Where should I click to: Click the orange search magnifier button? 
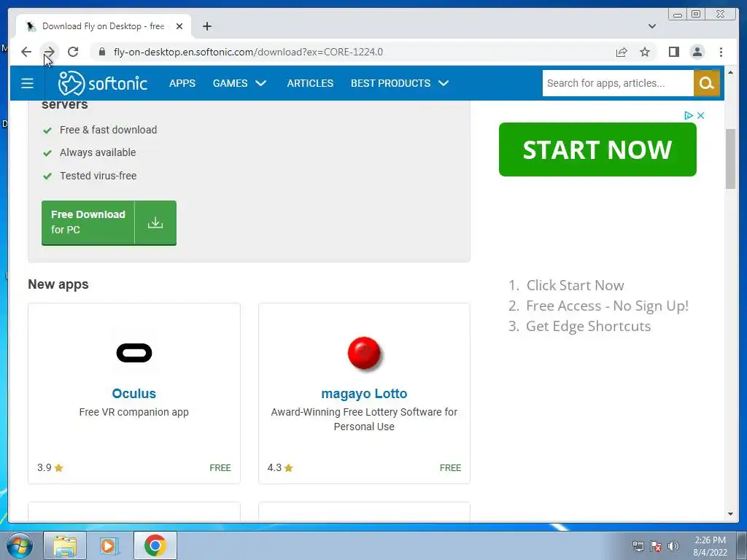tap(706, 83)
